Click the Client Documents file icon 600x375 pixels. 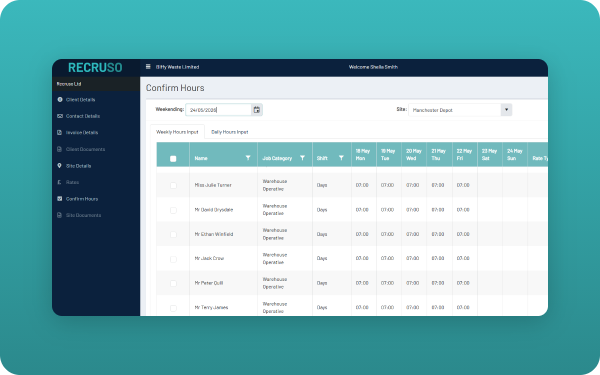pos(59,149)
